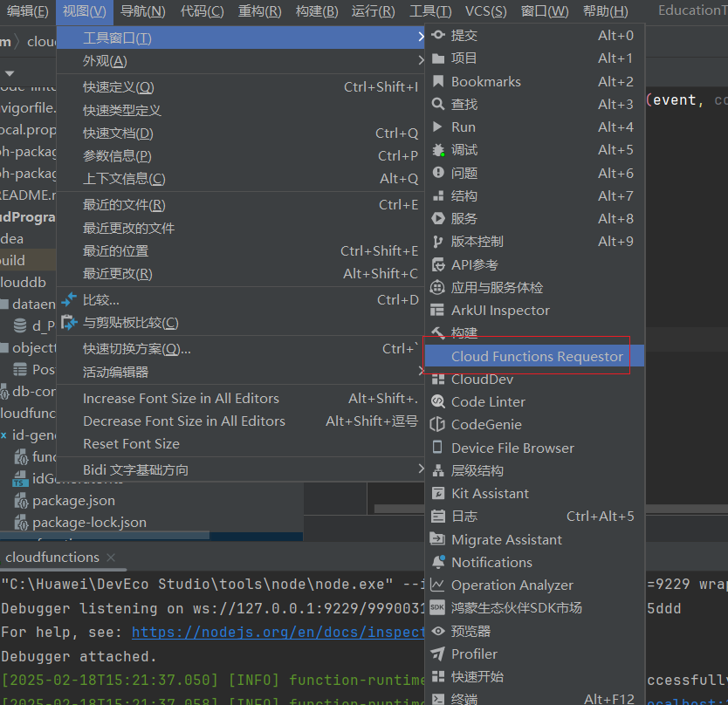This screenshot has width=728, height=705.
Task: Choose Decrease Font Size in All Editors
Action: pyautogui.click(x=240, y=421)
